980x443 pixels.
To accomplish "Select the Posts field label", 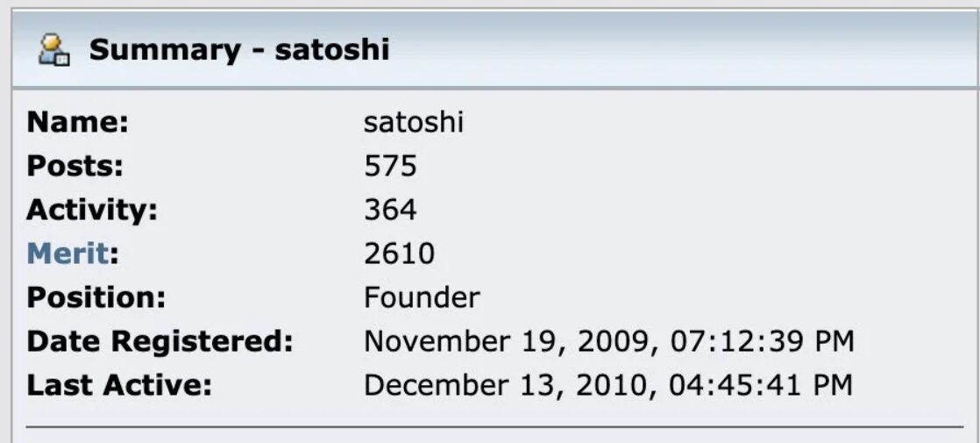I will pyautogui.click(x=75, y=166).
